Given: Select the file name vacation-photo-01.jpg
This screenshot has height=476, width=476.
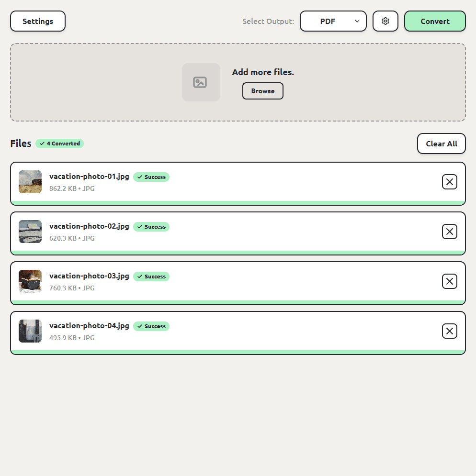Looking at the screenshot, I should 89,177.
